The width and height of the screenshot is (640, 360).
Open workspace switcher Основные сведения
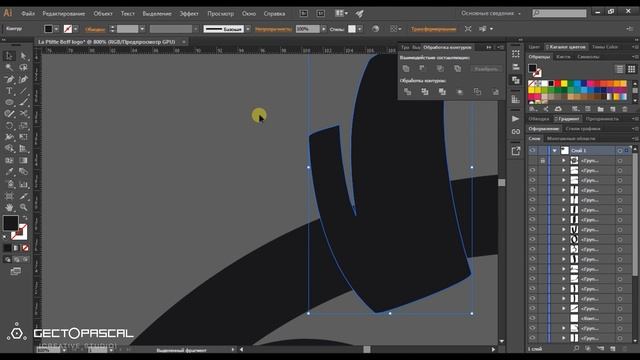click(491, 13)
